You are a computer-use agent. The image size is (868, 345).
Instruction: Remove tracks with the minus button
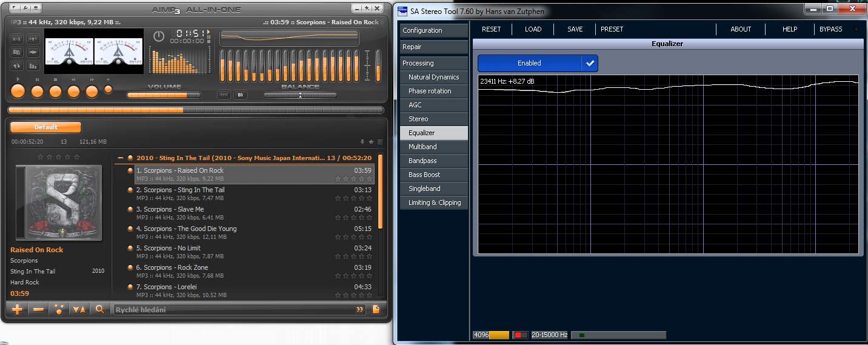tap(38, 309)
